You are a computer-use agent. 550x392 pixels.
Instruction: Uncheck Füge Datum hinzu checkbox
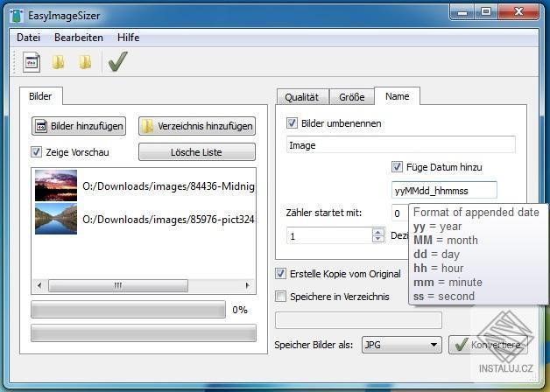(x=397, y=167)
